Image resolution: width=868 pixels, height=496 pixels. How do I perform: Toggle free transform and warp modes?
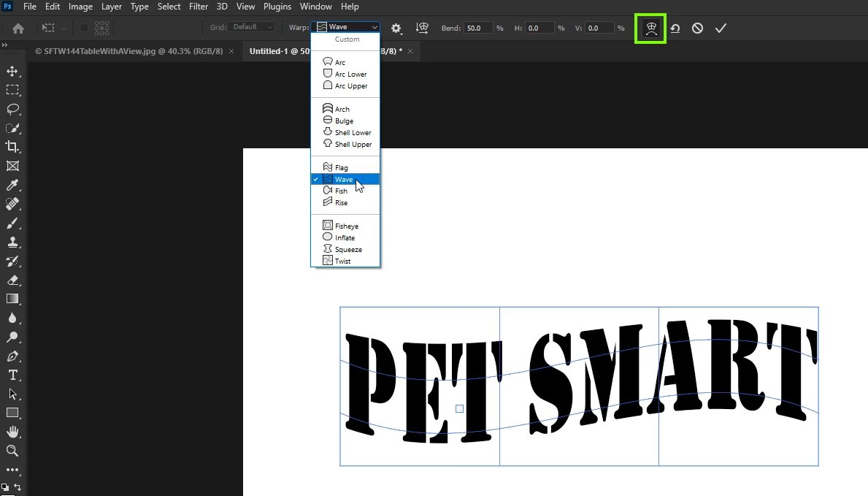pyautogui.click(x=650, y=28)
